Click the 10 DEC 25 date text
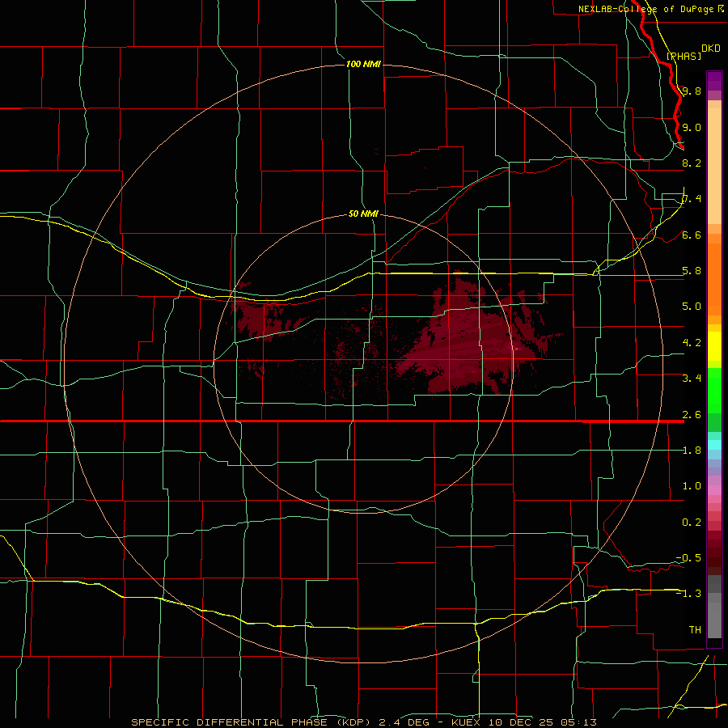 click(522, 722)
